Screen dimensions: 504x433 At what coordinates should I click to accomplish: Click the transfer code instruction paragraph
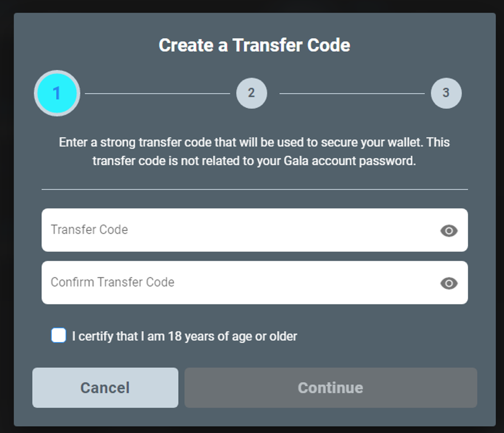[254, 152]
